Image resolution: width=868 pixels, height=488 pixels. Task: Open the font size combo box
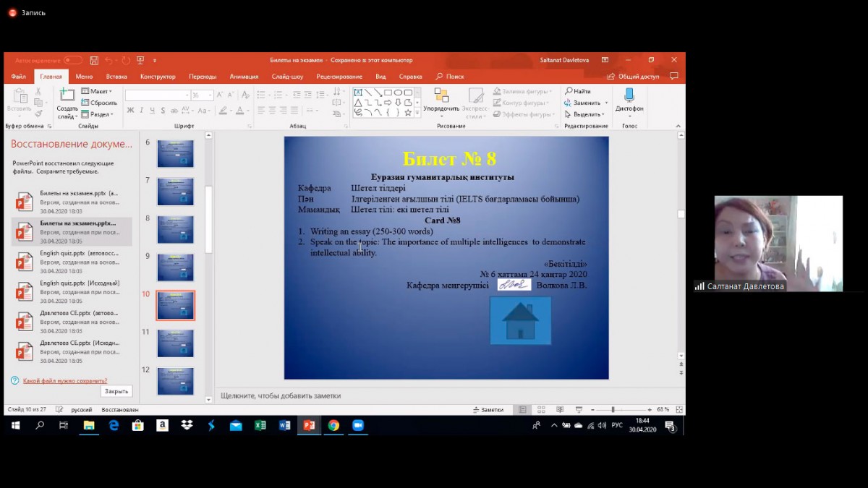200,95
